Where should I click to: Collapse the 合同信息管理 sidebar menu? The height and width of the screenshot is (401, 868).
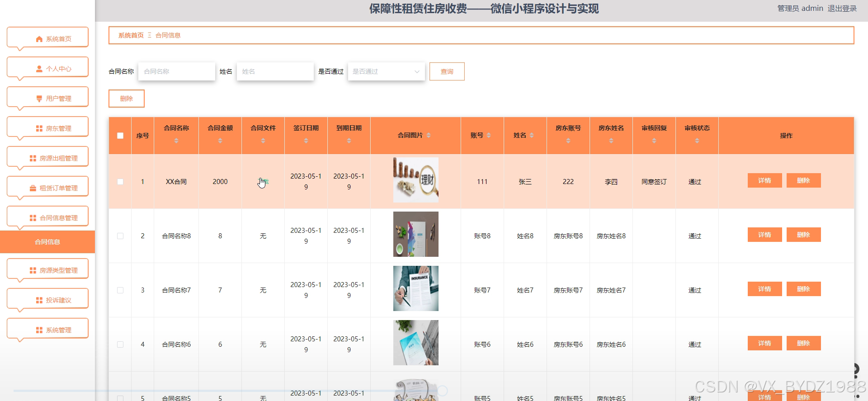click(x=47, y=217)
